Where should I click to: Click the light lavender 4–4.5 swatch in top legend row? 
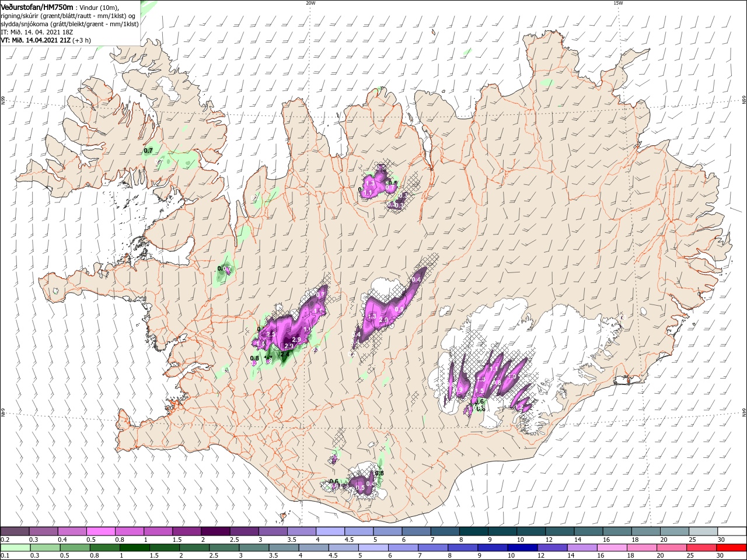tap(330, 531)
